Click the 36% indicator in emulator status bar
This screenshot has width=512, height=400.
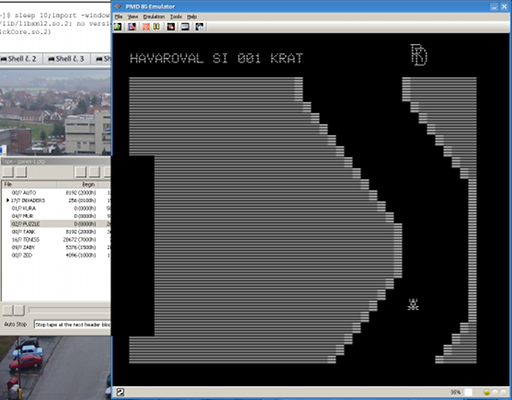click(456, 392)
